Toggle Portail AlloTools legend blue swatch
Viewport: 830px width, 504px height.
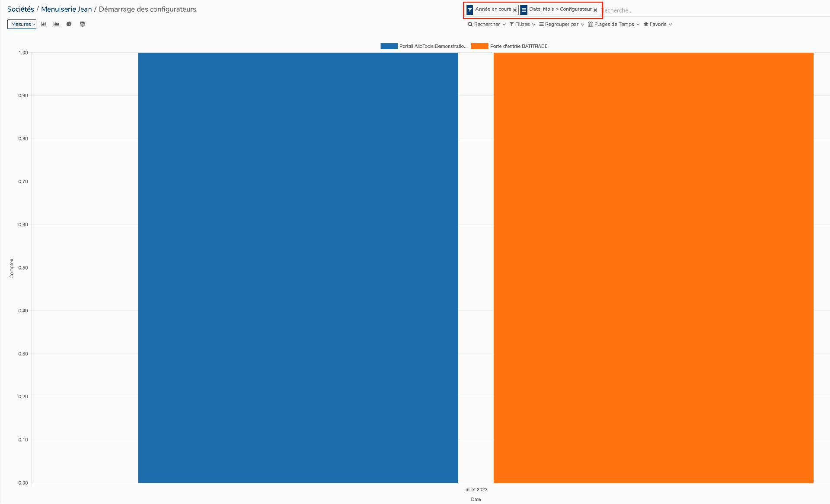(x=389, y=46)
